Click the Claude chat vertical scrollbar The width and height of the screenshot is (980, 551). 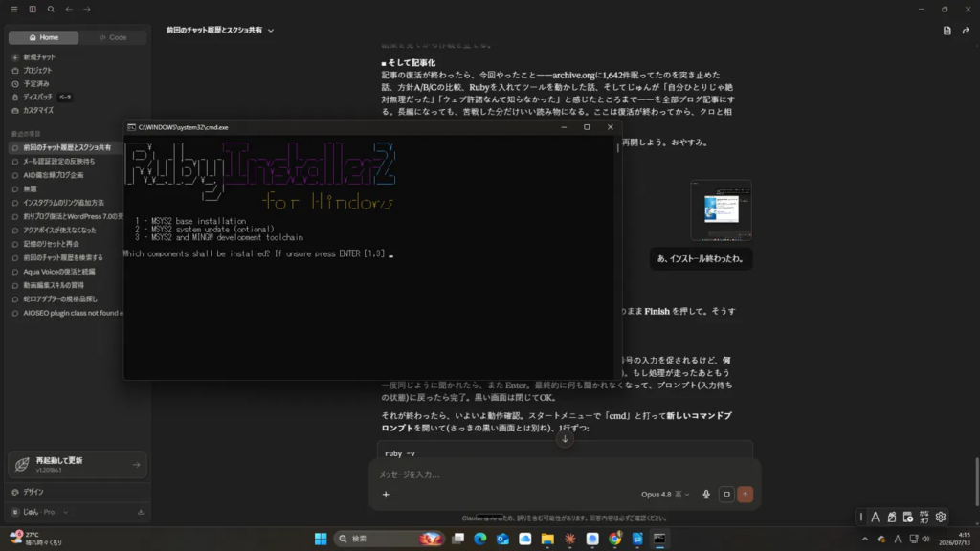[976, 482]
